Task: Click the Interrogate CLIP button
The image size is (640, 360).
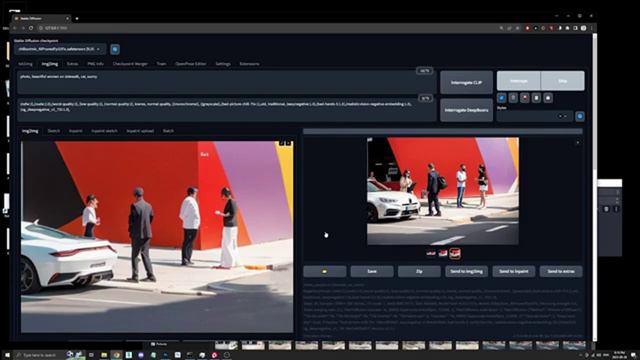Action: click(x=467, y=82)
